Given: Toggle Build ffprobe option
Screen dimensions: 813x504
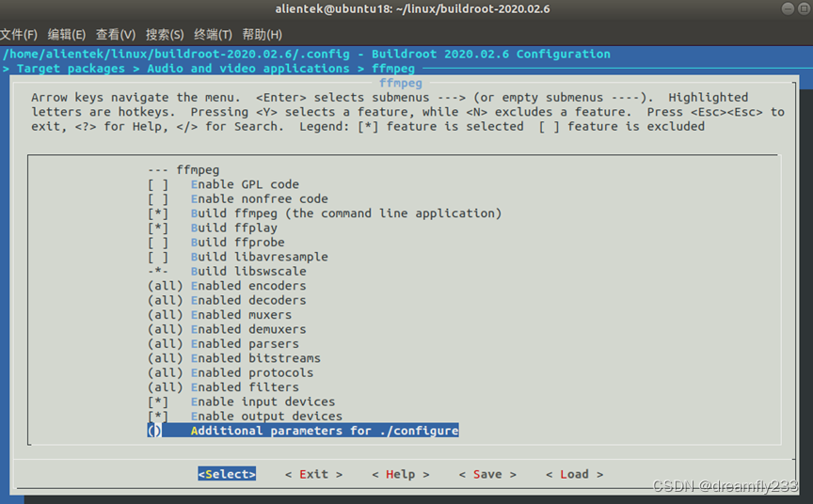Looking at the screenshot, I should click(x=216, y=243).
